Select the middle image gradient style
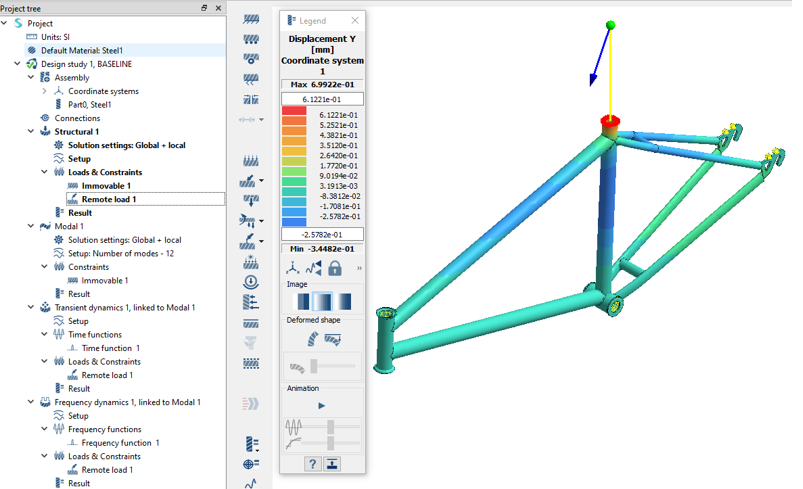The height and width of the screenshot is (489, 803). (x=322, y=302)
